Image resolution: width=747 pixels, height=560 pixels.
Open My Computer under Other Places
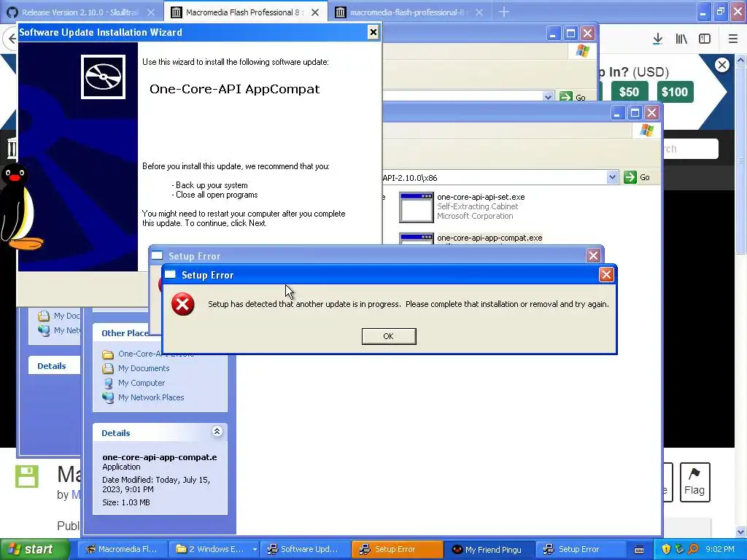142,383
